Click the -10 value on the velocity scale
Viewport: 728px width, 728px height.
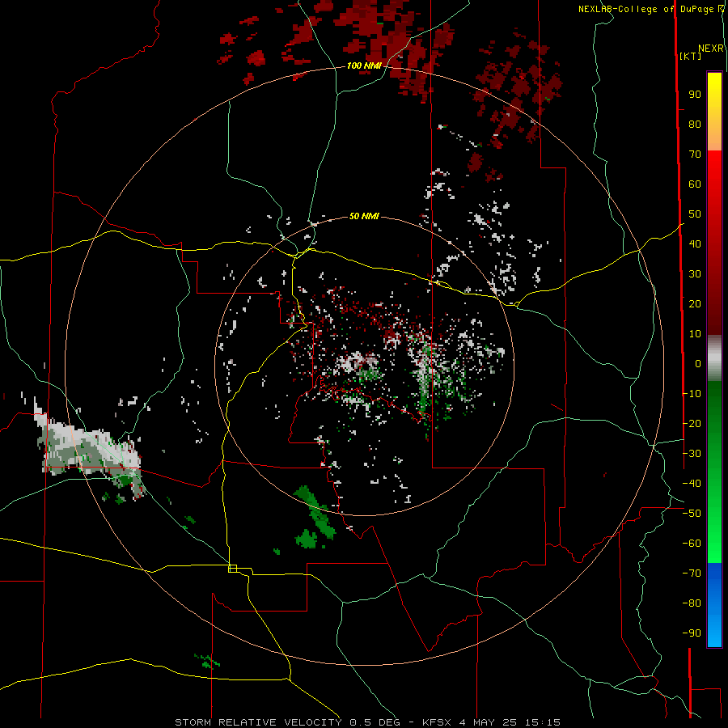click(x=692, y=394)
